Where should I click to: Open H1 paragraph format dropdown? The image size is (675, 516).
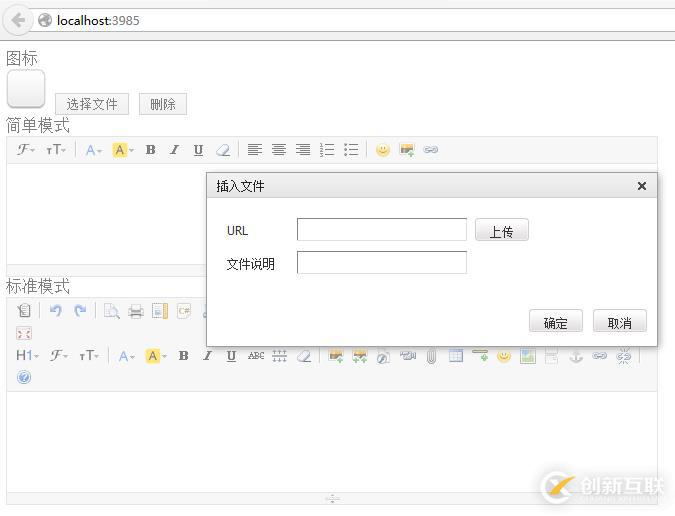[x=27, y=355]
